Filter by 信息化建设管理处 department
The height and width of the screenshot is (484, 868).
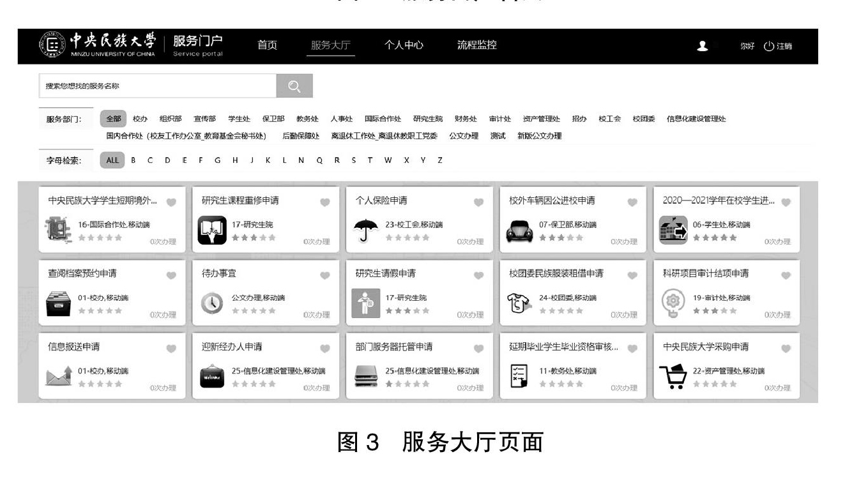tap(696, 119)
